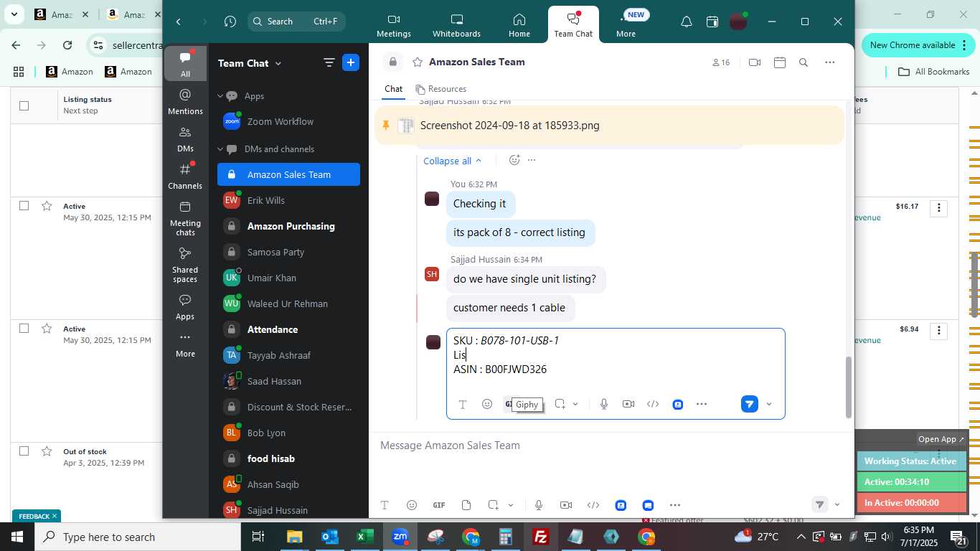Switch to the Resources tab
980x551 pixels.
[441, 89]
